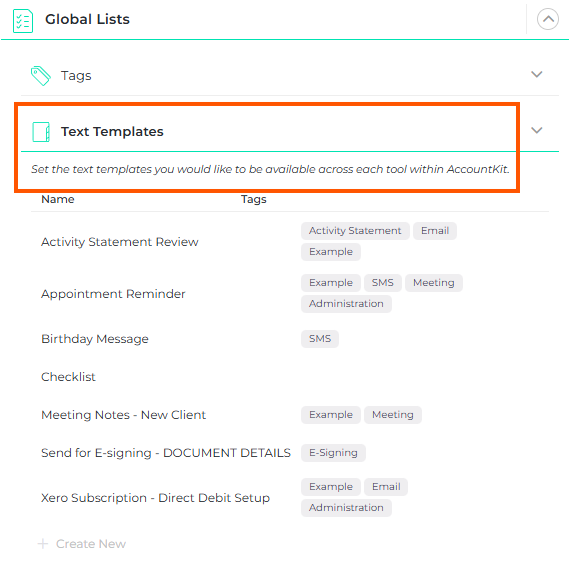The height and width of the screenshot is (576, 571).
Task: Select the Birthday Message template
Action: click(95, 339)
